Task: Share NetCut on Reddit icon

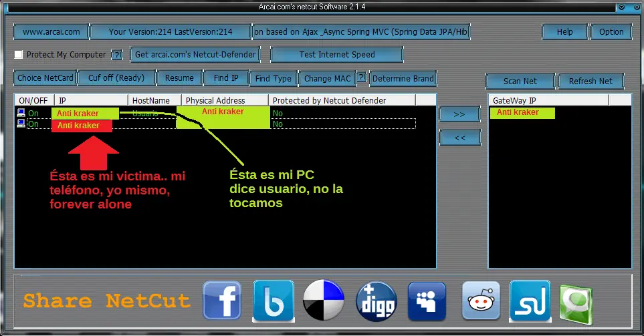Action: (x=481, y=301)
